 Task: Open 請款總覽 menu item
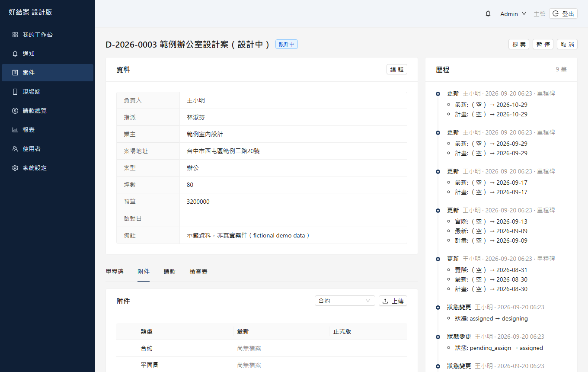[48, 111]
